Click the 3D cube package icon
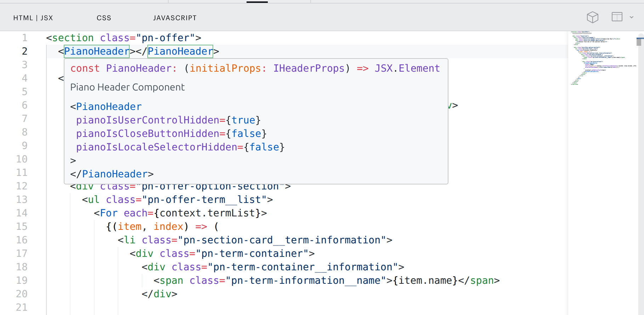The width and height of the screenshot is (644, 315). 592,17
